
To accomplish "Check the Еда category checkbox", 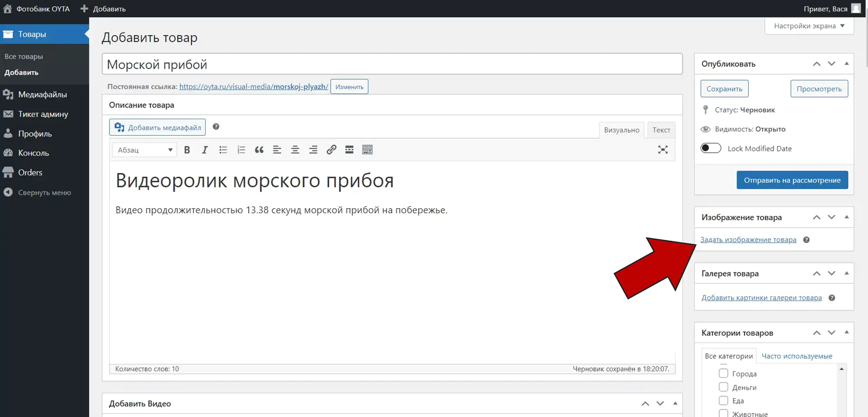I will tap(723, 401).
